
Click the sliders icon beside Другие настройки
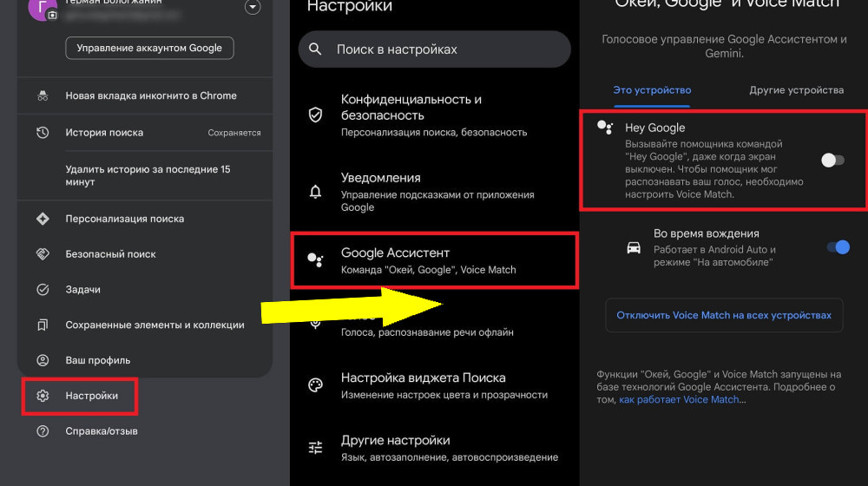pyautogui.click(x=316, y=447)
